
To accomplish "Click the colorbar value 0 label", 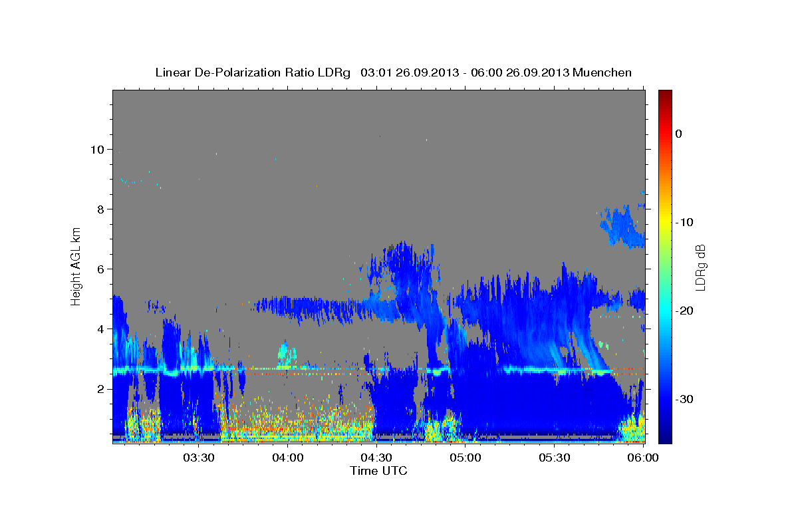I will click(x=679, y=134).
